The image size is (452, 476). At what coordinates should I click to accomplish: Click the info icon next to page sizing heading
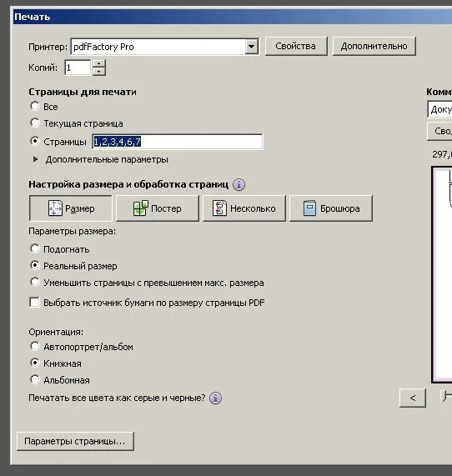(239, 184)
